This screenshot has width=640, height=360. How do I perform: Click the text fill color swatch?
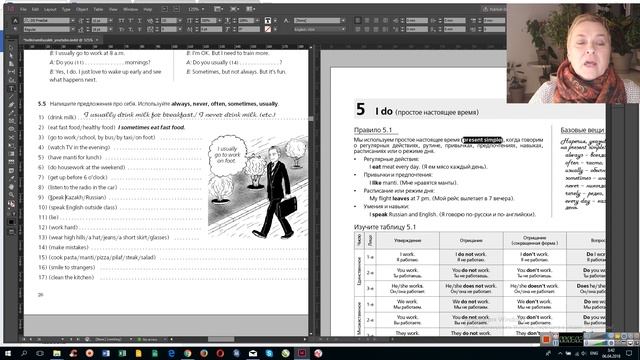[x=268, y=20]
